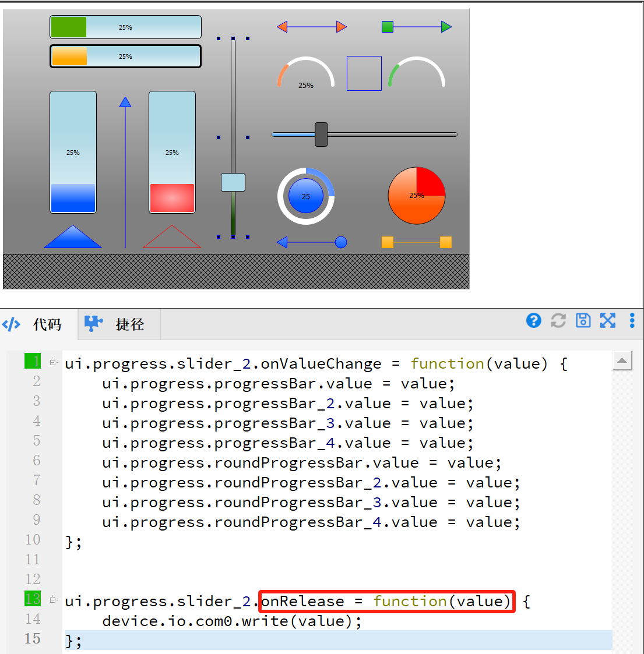This screenshot has width=644, height=654.
Task: Save the code with the floppy disk icon
Action: coord(583,320)
